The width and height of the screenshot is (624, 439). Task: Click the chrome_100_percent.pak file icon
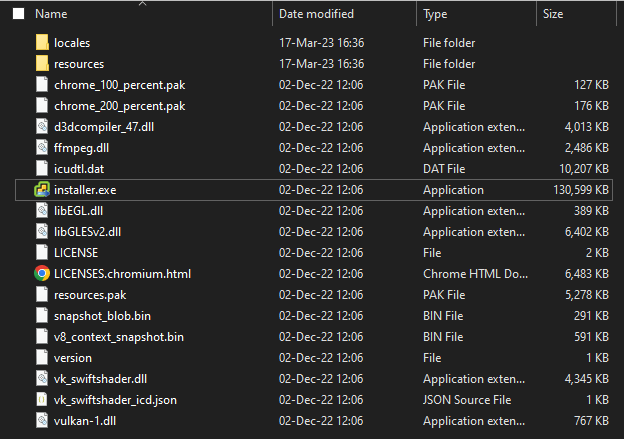(x=42, y=85)
